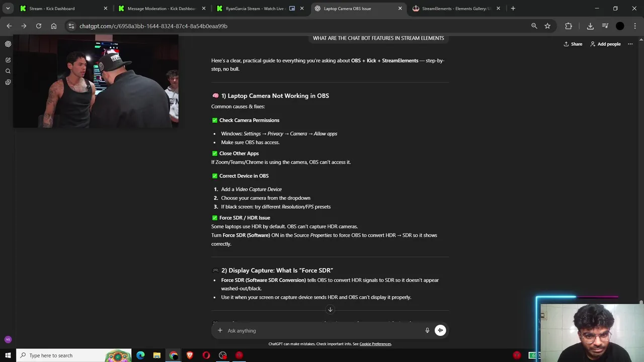Click the plus attach icon in prompt box
The width and height of the screenshot is (644, 362).
pyautogui.click(x=220, y=330)
